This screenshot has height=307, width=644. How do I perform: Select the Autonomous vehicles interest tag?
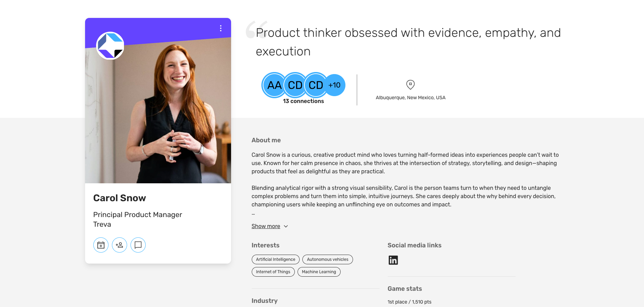328,259
